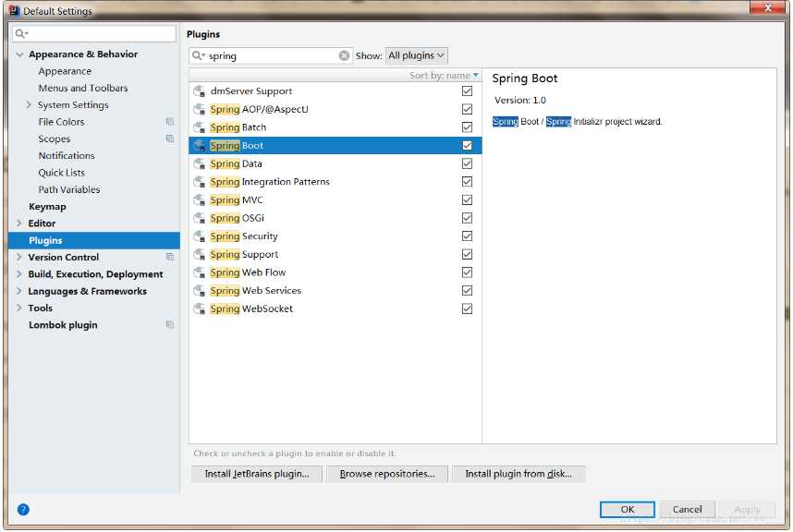The image size is (793, 532).
Task: Click the magnifier icon in settings search
Action: (21, 33)
